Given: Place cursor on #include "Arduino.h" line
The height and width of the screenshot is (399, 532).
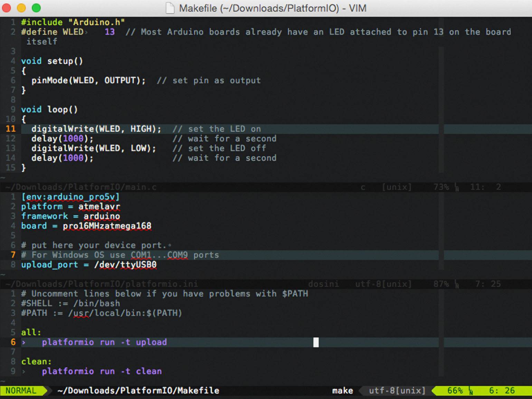Looking at the screenshot, I should click(x=73, y=22).
